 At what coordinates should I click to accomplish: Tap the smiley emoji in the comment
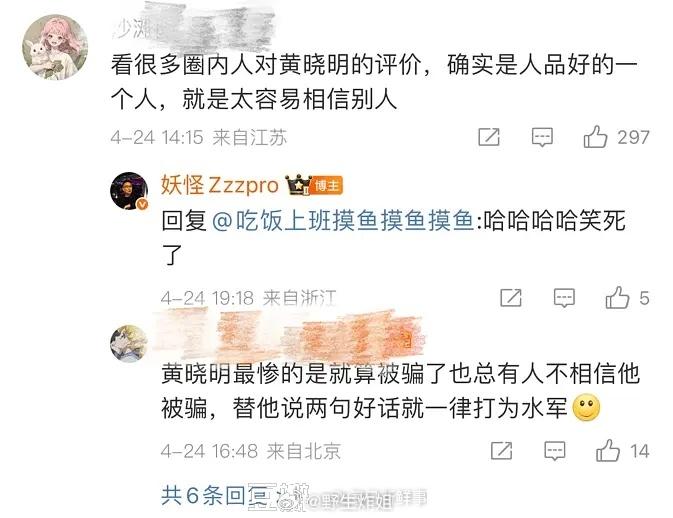(586, 408)
